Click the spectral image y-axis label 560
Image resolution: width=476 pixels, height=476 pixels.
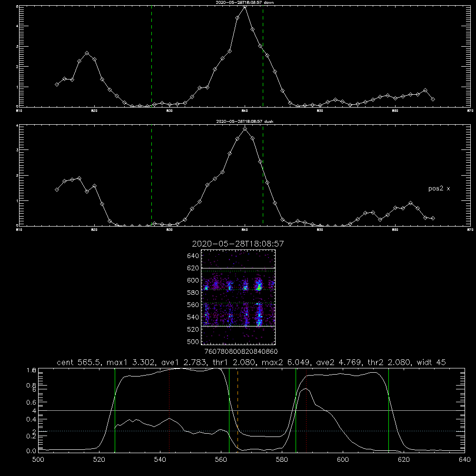[x=193, y=305]
